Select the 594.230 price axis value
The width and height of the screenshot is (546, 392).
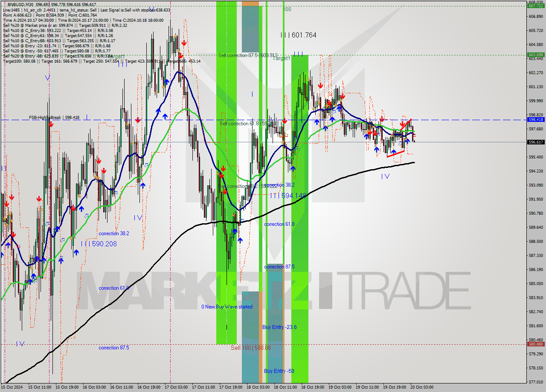(536, 171)
